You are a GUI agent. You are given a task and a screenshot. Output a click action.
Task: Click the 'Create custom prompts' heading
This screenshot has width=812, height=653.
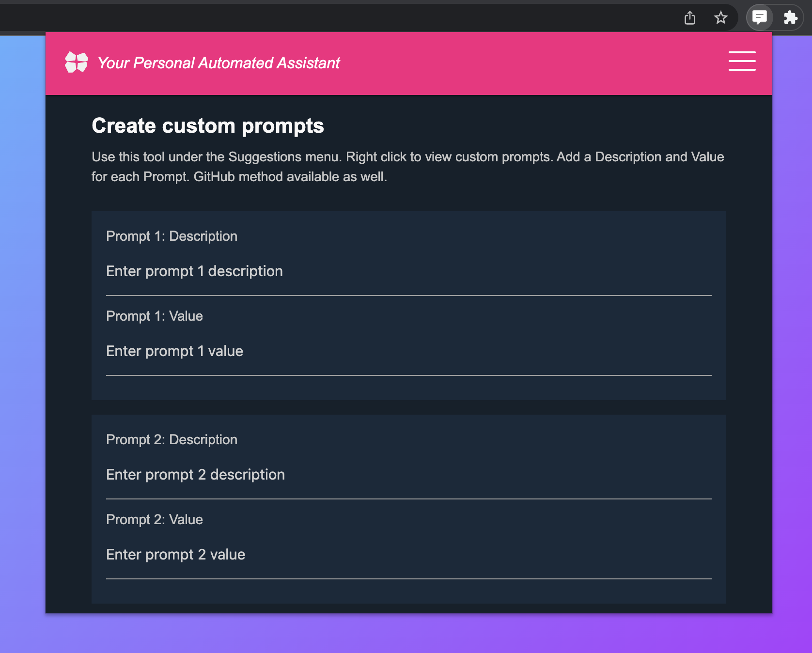click(208, 126)
